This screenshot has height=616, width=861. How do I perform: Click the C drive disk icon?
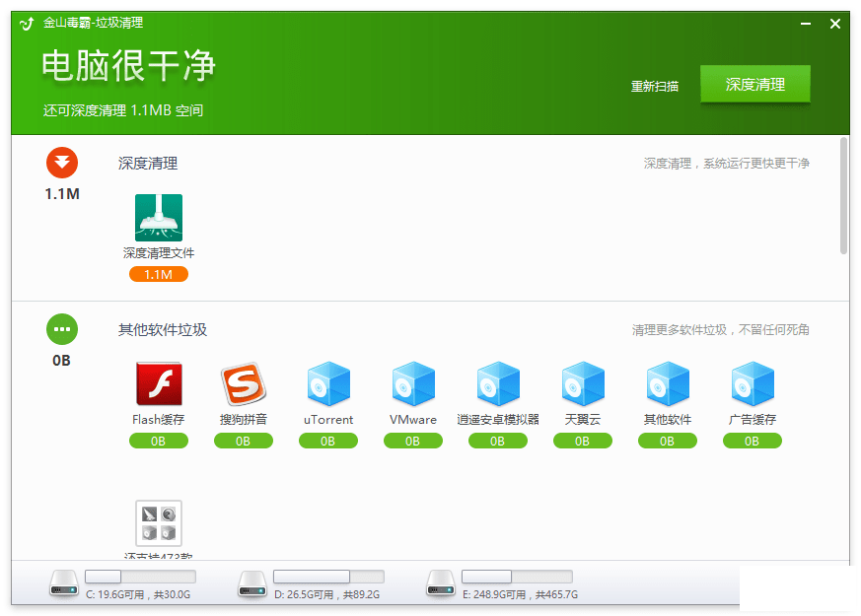coord(64,583)
